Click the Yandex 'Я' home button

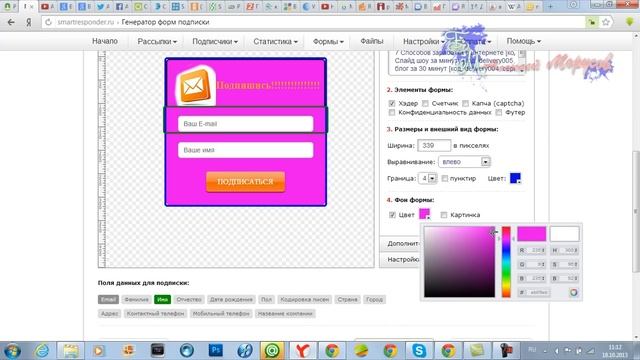tap(29, 22)
